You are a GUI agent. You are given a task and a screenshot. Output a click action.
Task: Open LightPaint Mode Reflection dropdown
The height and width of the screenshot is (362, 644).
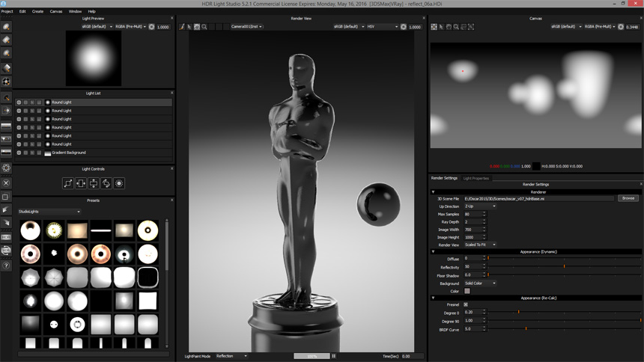pyautogui.click(x=231, y=356)
